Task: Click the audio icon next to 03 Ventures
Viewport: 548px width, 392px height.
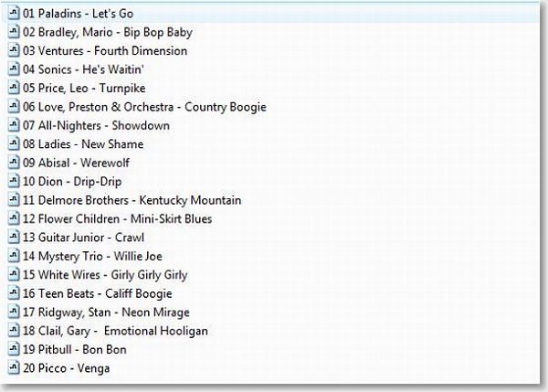Action: pos(13,51)
